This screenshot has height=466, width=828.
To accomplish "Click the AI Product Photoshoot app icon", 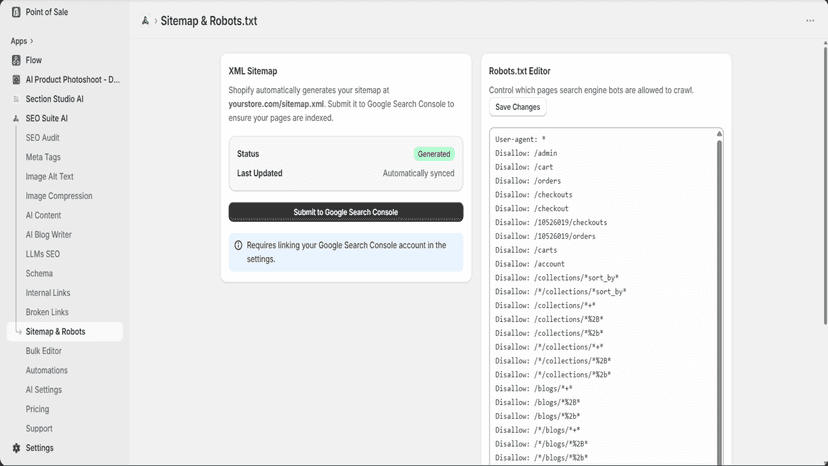I will pos(16,80).
